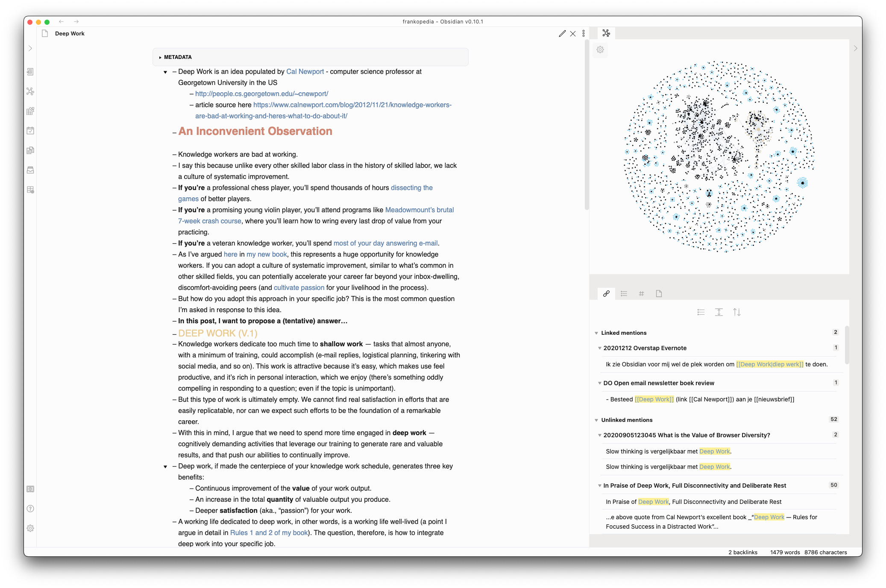The height and width of the screenshot is (588, 886).
Task: Open 'most of your day answering e-mail' link
Action: pos(385,243)
